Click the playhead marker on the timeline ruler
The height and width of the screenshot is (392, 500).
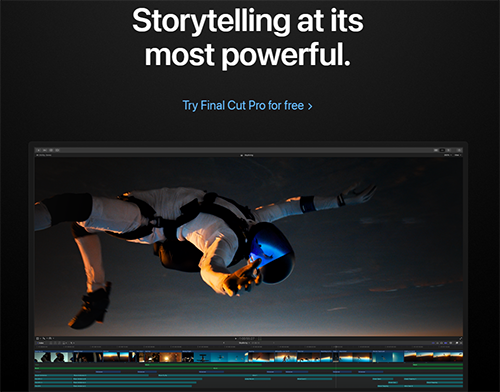click(x=336, y=347)
